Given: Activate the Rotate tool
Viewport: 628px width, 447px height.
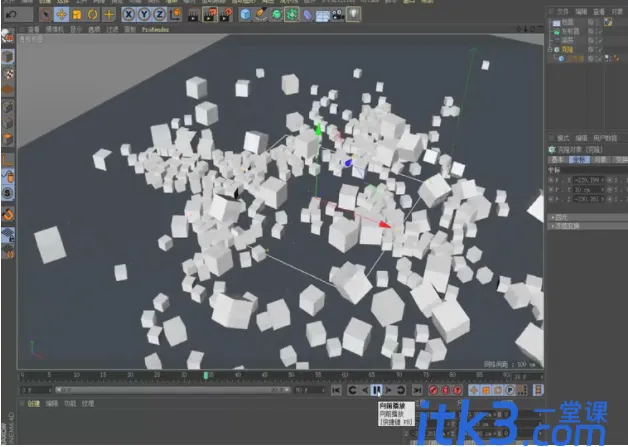Looking at the screenshot, I should coord(93,15).
